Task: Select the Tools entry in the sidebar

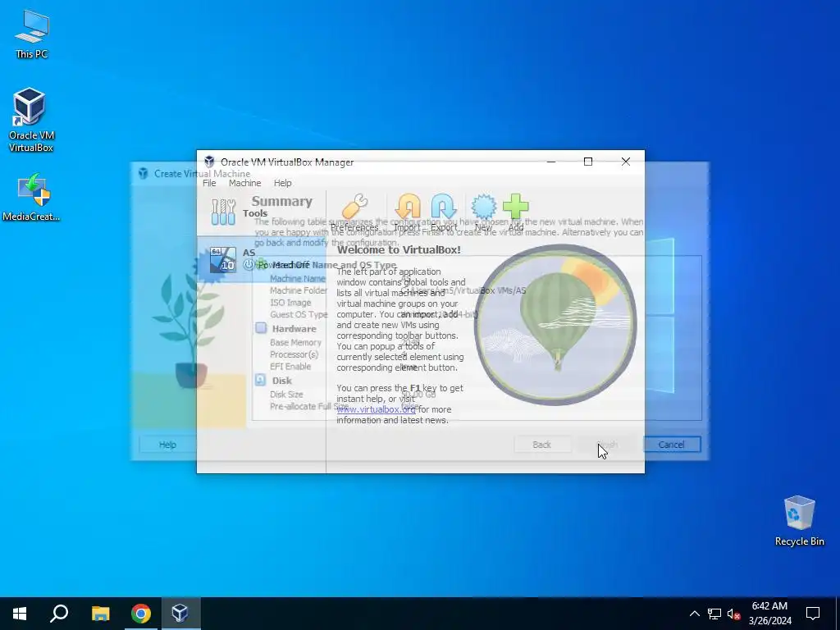Action: click(261, 212)
